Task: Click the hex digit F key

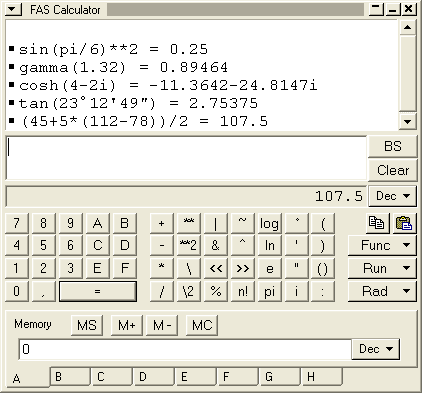Action: [124, 268]
